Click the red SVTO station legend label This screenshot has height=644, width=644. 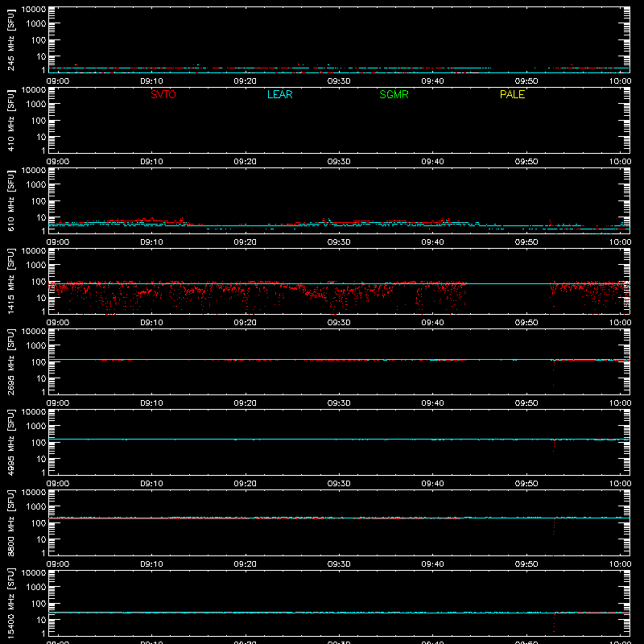pyautogui.click(x=163, y=94)
